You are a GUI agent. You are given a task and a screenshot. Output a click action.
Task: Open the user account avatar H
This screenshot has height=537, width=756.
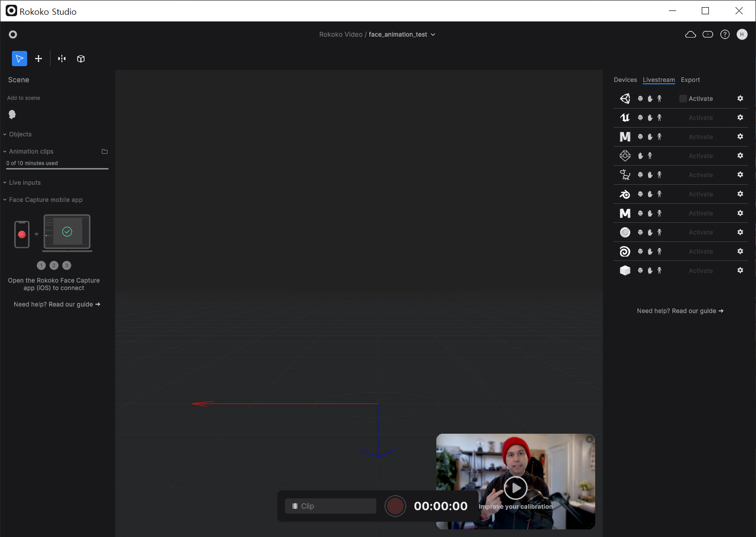tap(742, 34)
